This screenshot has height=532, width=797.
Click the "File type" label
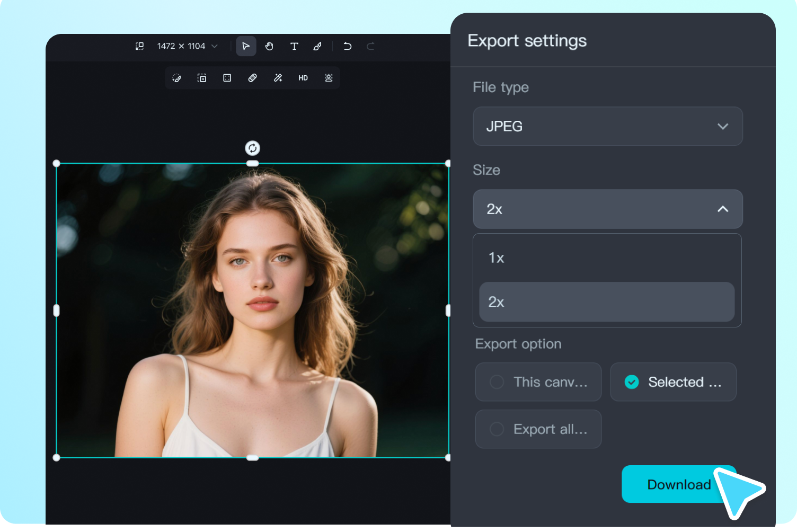click(501, 87)
